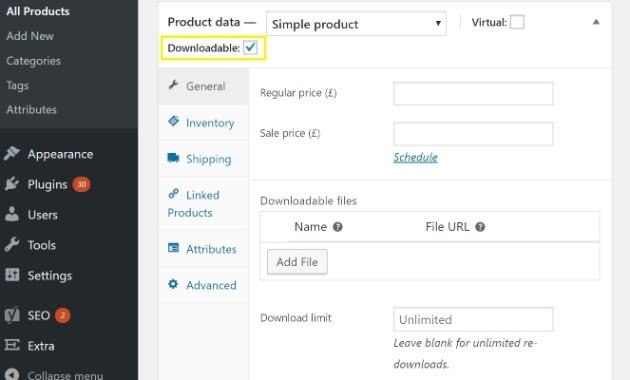Click the Settings sliders icon

click(12, 275)
